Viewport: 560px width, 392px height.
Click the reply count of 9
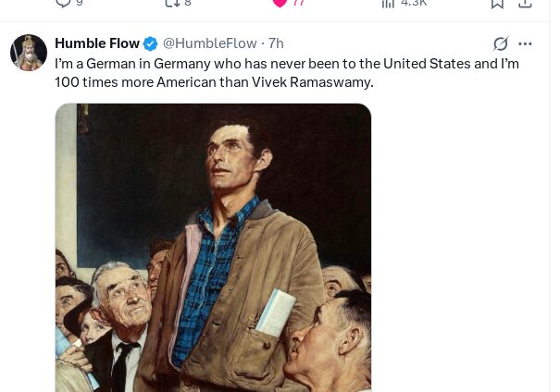point(80,4)
